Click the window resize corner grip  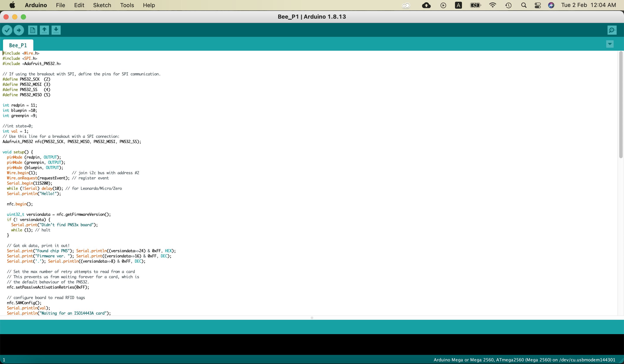621,361
